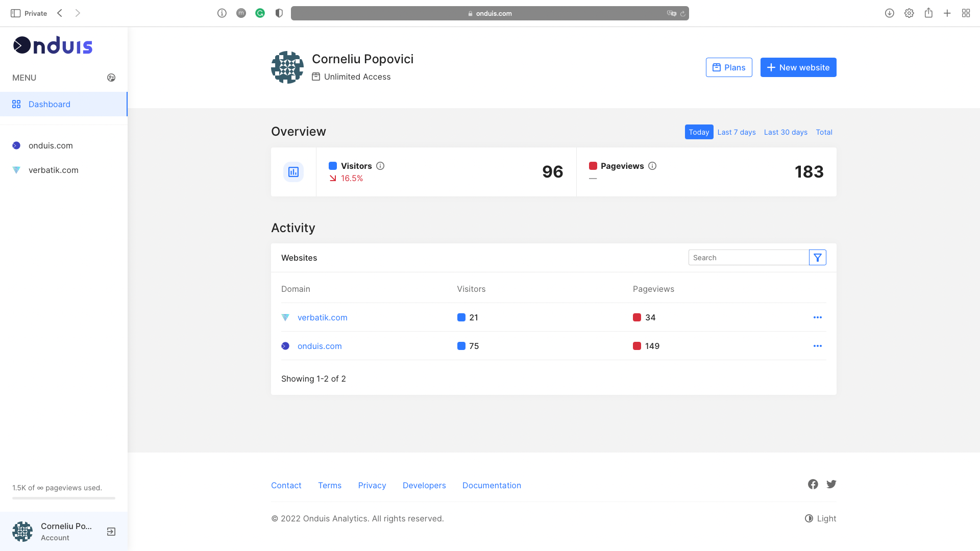Click the overview chart icon
The image size is (980, 551).
pyautogui.click(x=293, y=172)
